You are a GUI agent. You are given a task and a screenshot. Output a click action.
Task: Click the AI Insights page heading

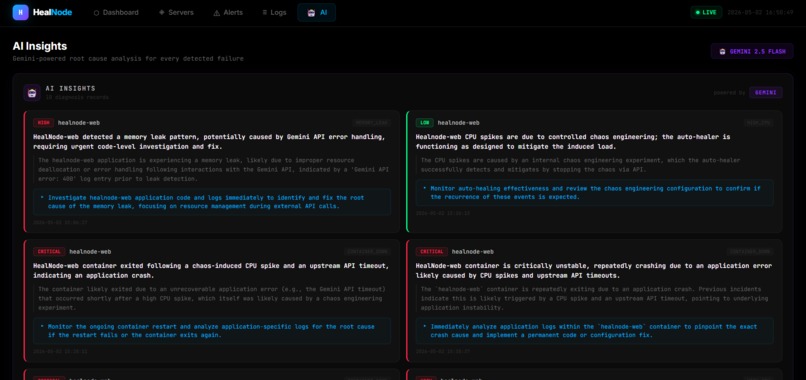click(x=40, y=46)
